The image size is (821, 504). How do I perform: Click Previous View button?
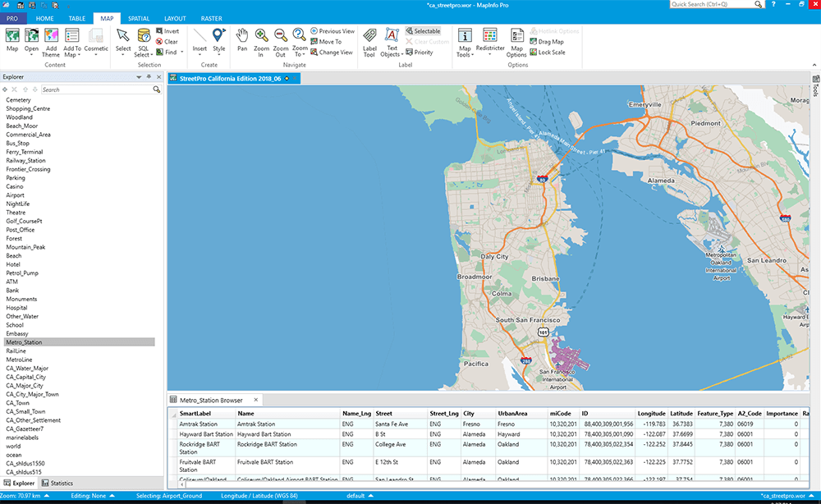[x=337, y=31]
